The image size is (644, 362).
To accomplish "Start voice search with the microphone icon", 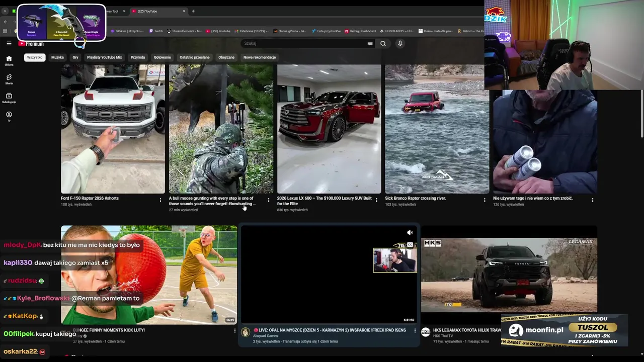I will (x=400, y=43).
